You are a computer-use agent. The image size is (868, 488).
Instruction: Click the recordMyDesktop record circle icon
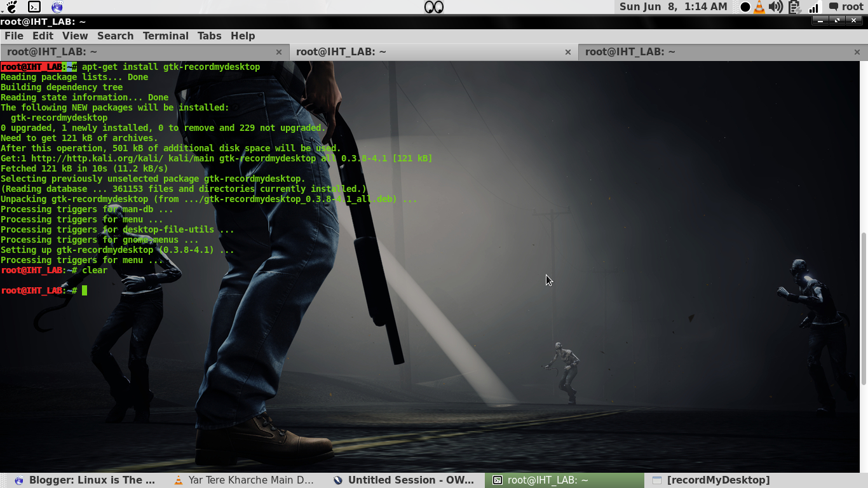point(745,7)
